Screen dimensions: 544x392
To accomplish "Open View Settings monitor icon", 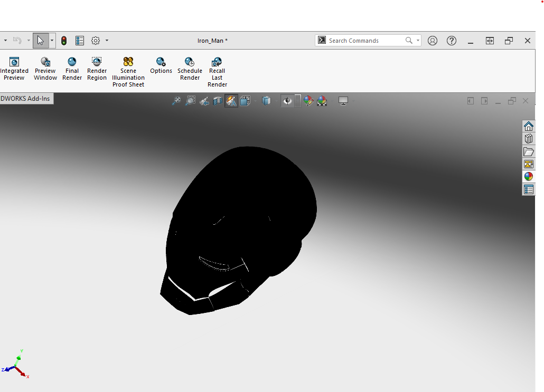I will [x=343, y=101].
